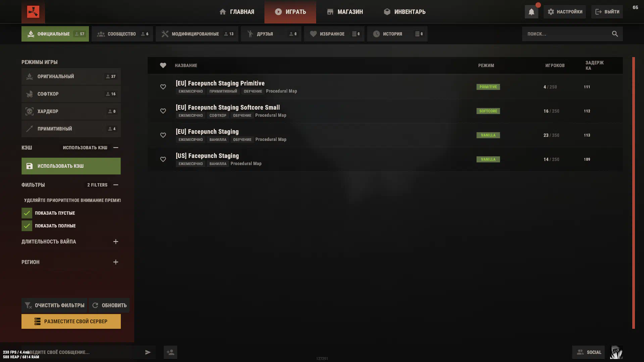Select the Хардкор game mode
The width and height of the screenshot is (644, 362).
point(71,111)
